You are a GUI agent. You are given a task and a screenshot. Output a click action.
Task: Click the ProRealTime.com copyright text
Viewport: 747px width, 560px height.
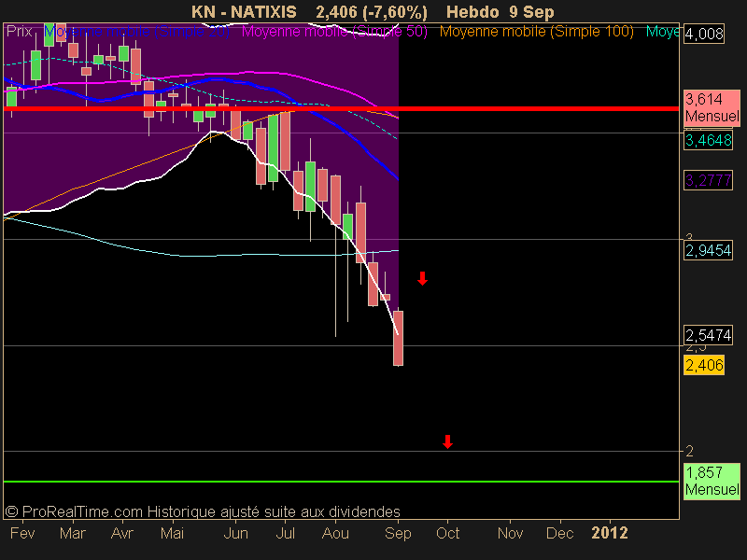tap(203, 511)
